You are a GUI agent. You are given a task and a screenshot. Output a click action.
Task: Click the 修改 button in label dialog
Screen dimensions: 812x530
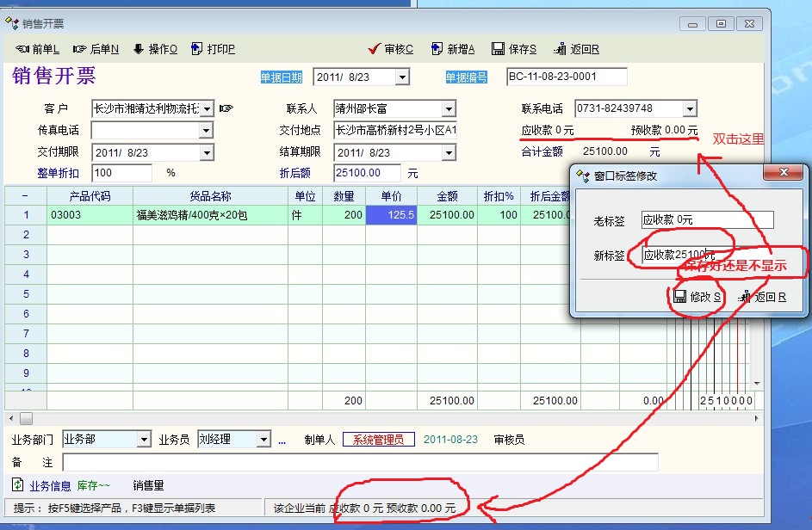click(697, 297)
